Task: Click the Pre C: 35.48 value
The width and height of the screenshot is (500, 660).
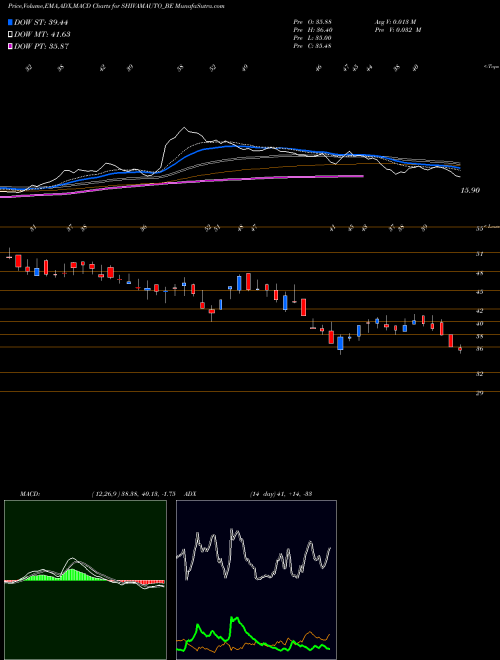Action: (313, 46)
